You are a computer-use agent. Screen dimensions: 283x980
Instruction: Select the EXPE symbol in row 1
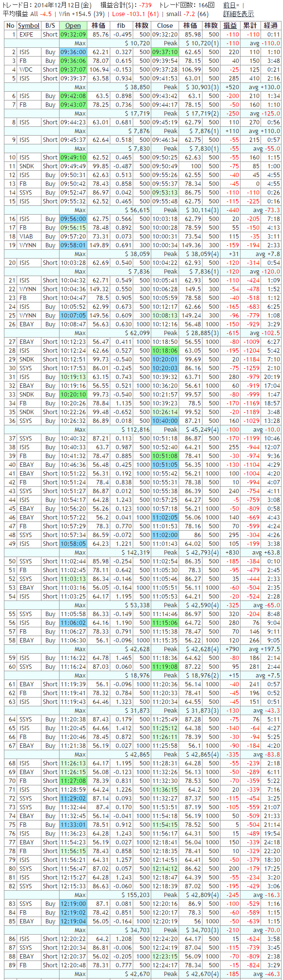coord(26,35)
